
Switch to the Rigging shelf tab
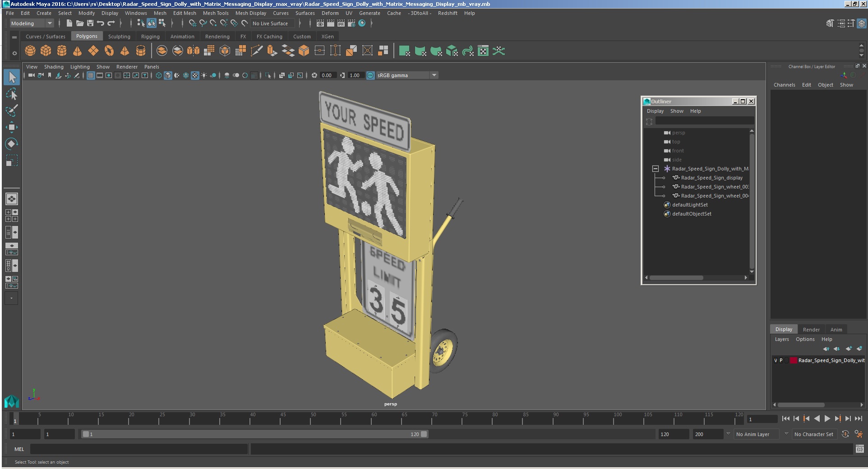point(150,37)
